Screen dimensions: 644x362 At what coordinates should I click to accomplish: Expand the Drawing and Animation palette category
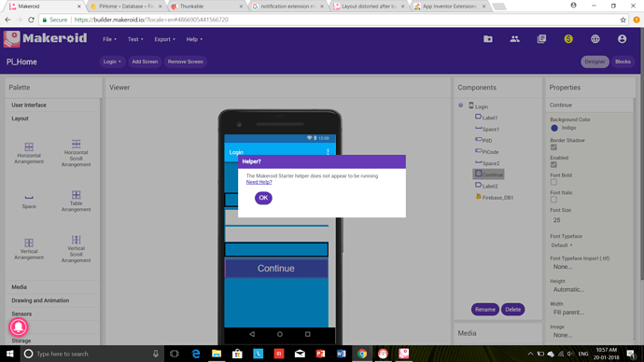click(52, 300)
